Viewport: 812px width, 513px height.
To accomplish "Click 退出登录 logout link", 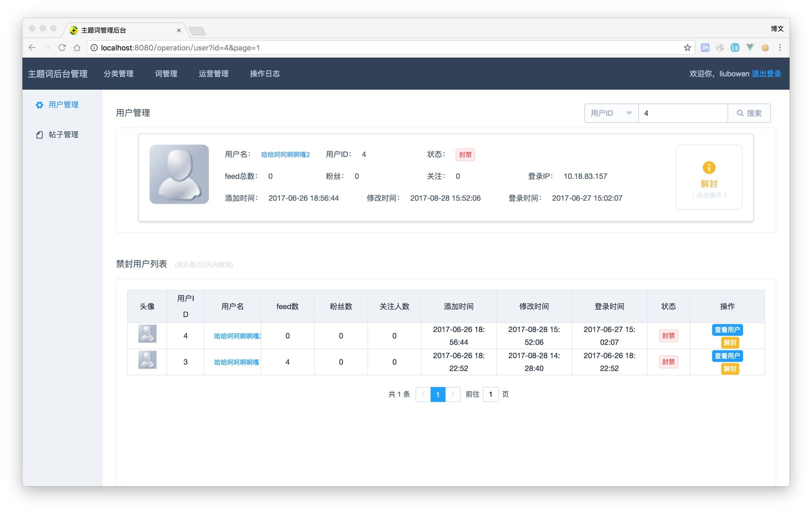I will coord(766,74).
